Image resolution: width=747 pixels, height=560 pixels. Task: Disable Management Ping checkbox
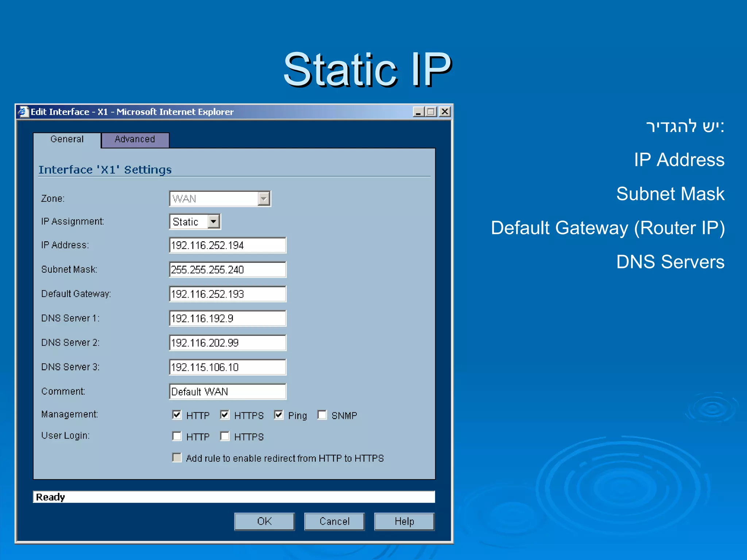click(279, 415)
